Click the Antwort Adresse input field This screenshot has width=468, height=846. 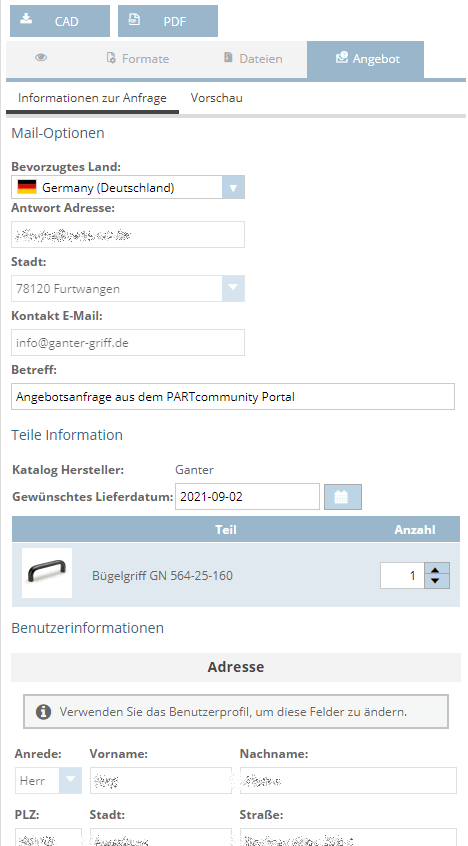tap(128, 234)
